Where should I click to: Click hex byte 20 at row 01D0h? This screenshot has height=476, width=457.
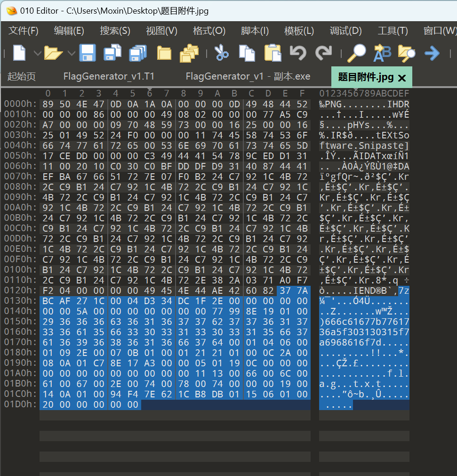pos(48,404)
